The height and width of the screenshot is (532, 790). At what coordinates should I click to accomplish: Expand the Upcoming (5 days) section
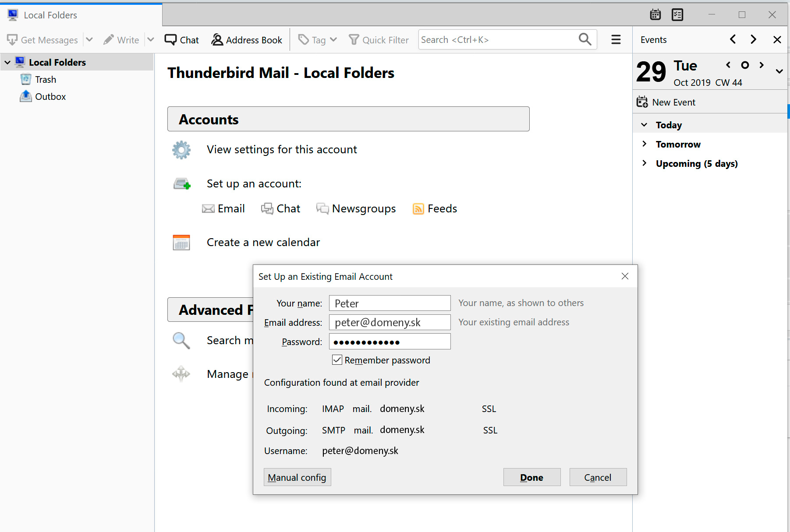pos(644,163)
